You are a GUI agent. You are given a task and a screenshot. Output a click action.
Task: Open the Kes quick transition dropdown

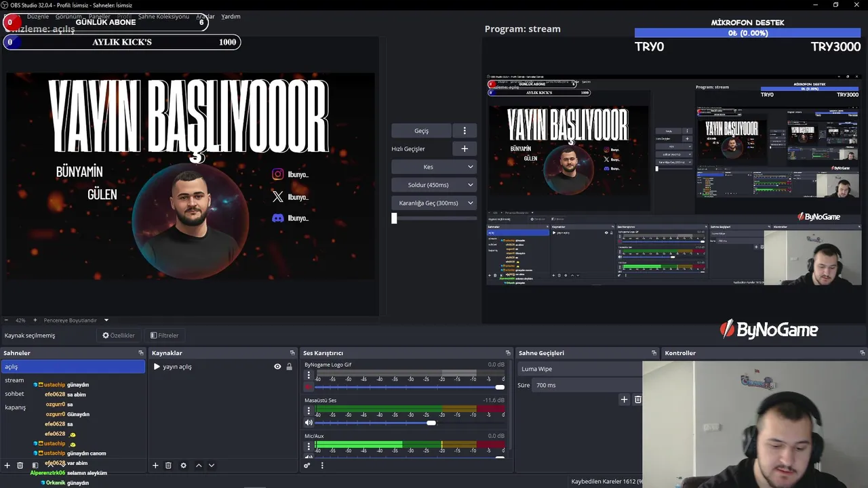tap(434, 167)
